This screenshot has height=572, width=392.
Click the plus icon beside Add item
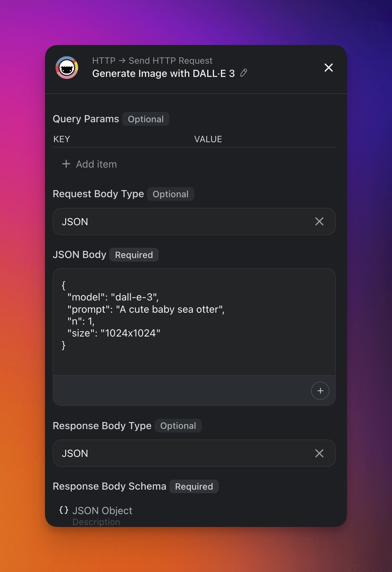(66, 164)
